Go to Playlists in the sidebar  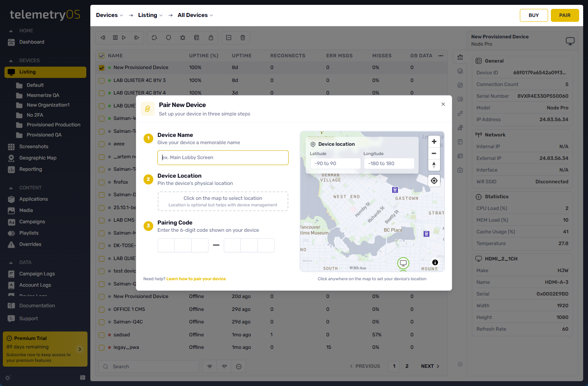click(x=29, y=233)
